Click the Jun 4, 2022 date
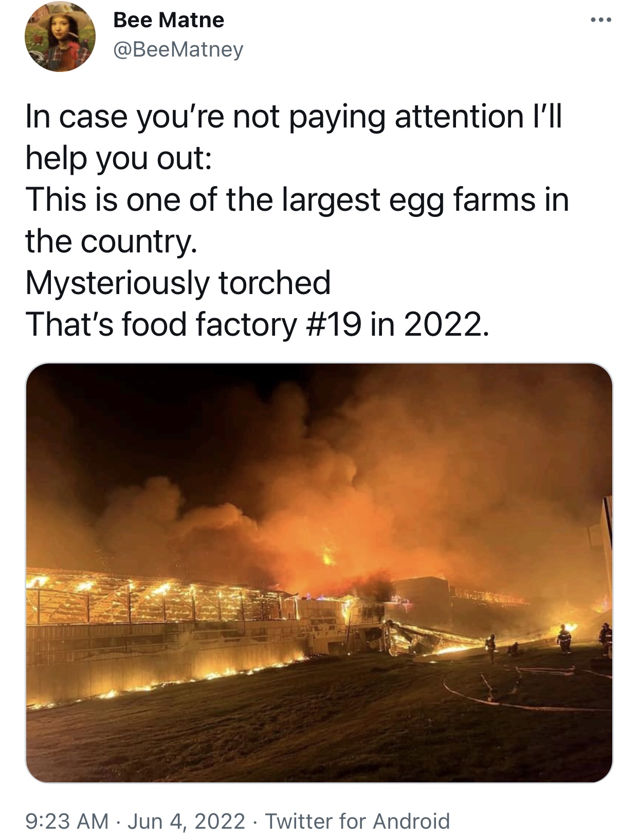638x840 pixels. (186, 821)
